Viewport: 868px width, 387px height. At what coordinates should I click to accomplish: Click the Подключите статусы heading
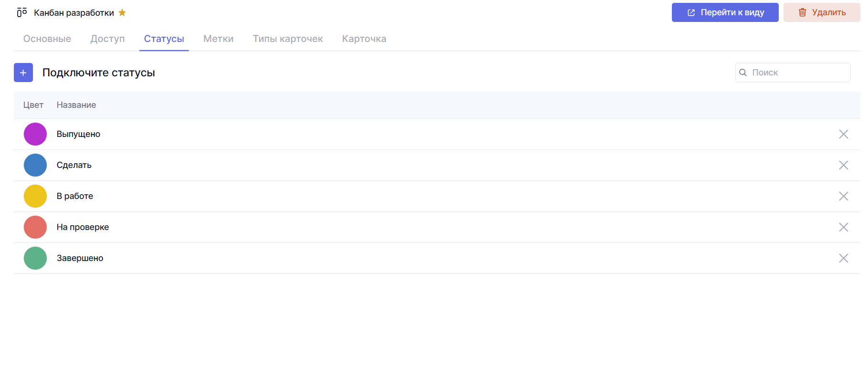point(99,73)
